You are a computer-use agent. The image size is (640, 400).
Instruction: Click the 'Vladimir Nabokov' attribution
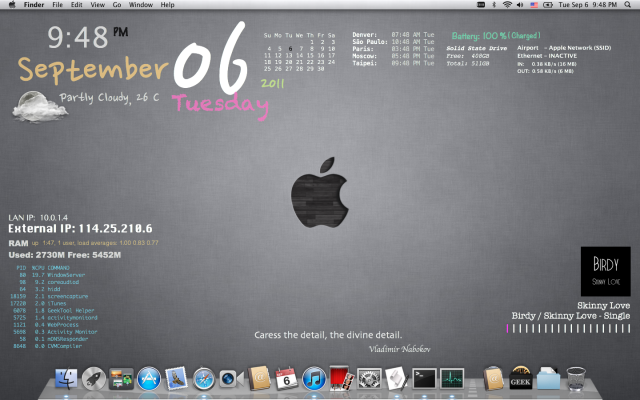(x=400, y=349)
